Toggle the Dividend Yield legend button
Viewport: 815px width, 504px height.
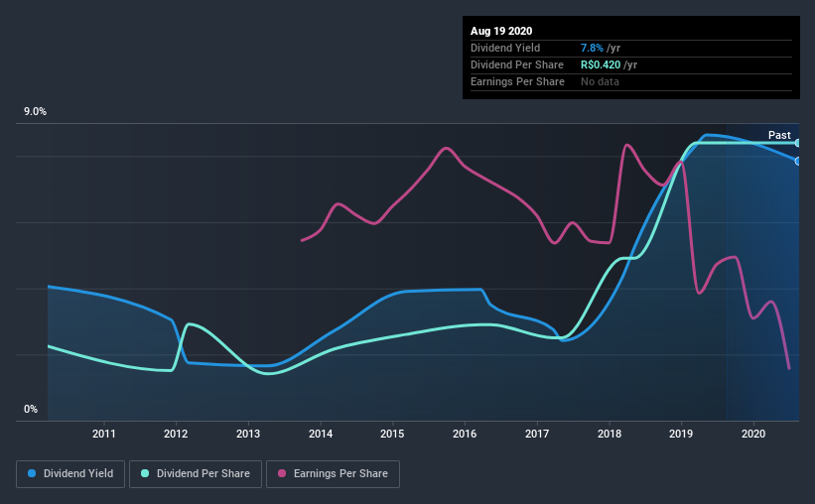pyautogui.click(x=70, y=474)
